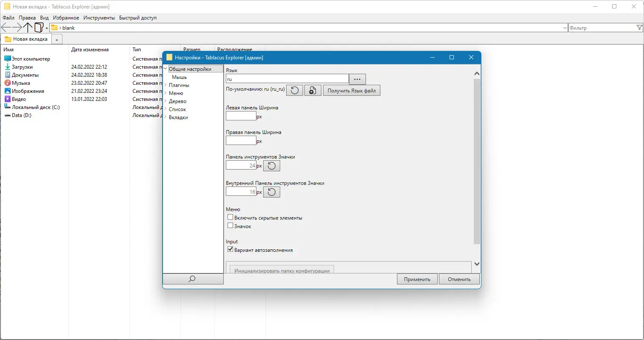Click the Фильтр input field
644x340 pixels.
[x=602, y=28]
